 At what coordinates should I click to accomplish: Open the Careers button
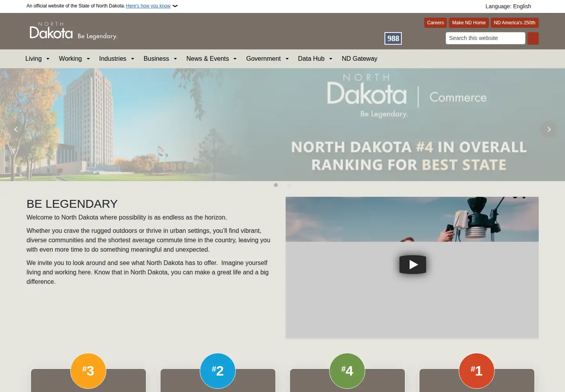[x=436, y=23]
